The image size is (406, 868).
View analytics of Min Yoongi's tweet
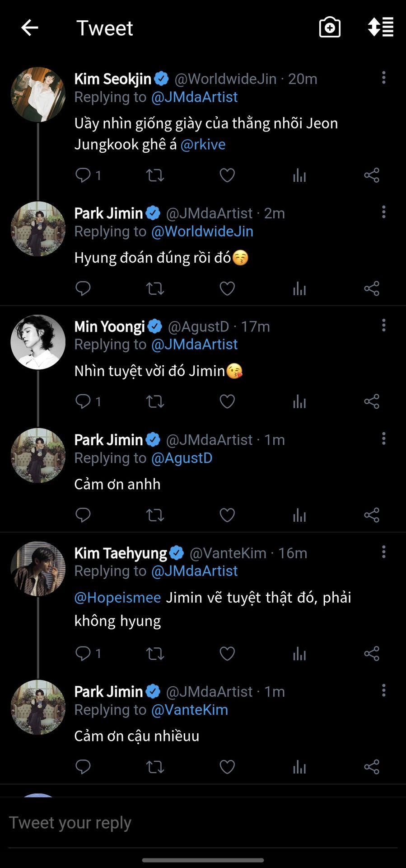(299, 401)
